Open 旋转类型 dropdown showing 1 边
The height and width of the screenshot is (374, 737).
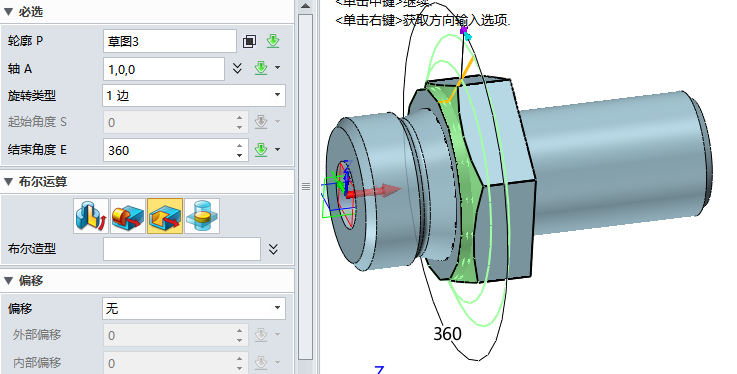[194, 96]
